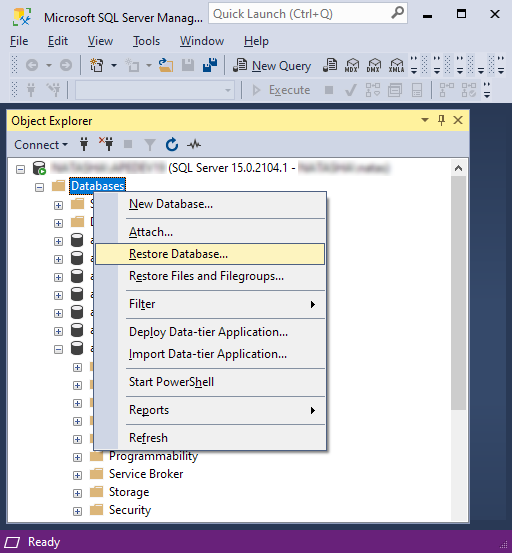This screenshot has height=553, width=512.
Task: Open the View menu
Action: (100, 41)
